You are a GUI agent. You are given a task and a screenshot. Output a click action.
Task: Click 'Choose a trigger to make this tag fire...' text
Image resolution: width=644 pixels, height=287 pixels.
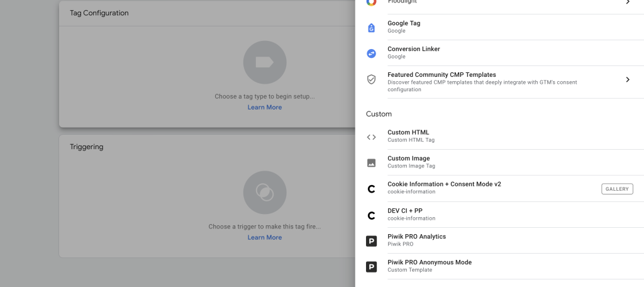265,227
